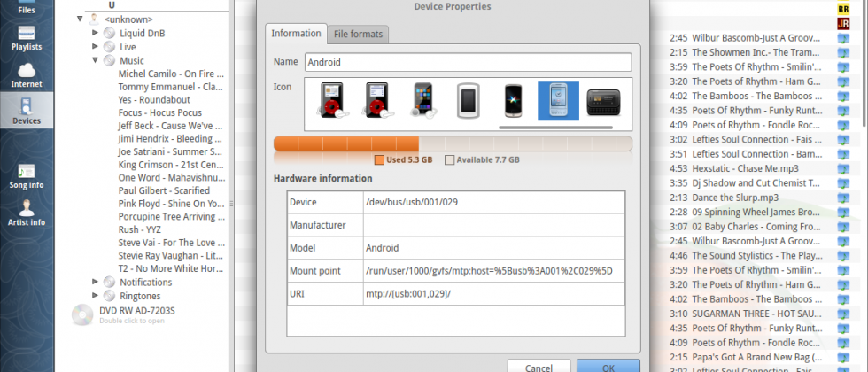
Task: Click the Live album disc icon
Action: point(110,47)
